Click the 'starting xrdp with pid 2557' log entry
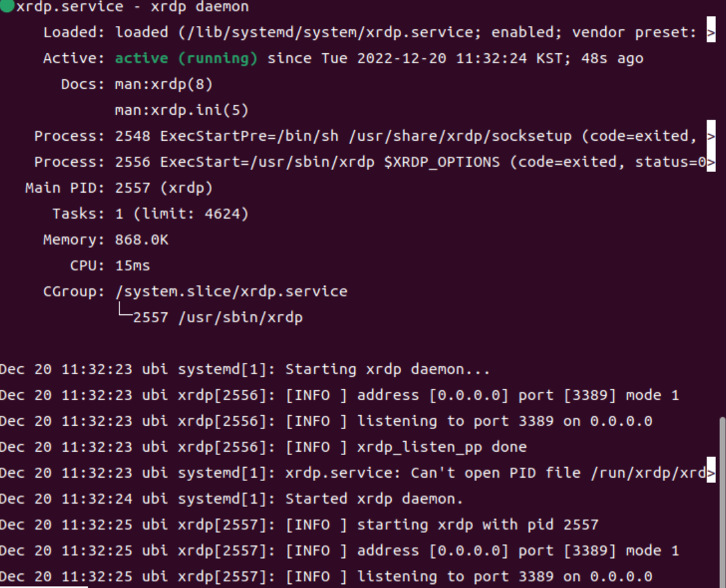 tap(478, 525)
